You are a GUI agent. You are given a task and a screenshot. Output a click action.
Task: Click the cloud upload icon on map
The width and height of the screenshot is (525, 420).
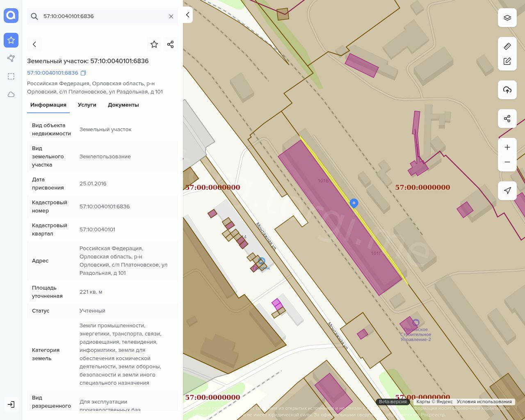point(507,90)
